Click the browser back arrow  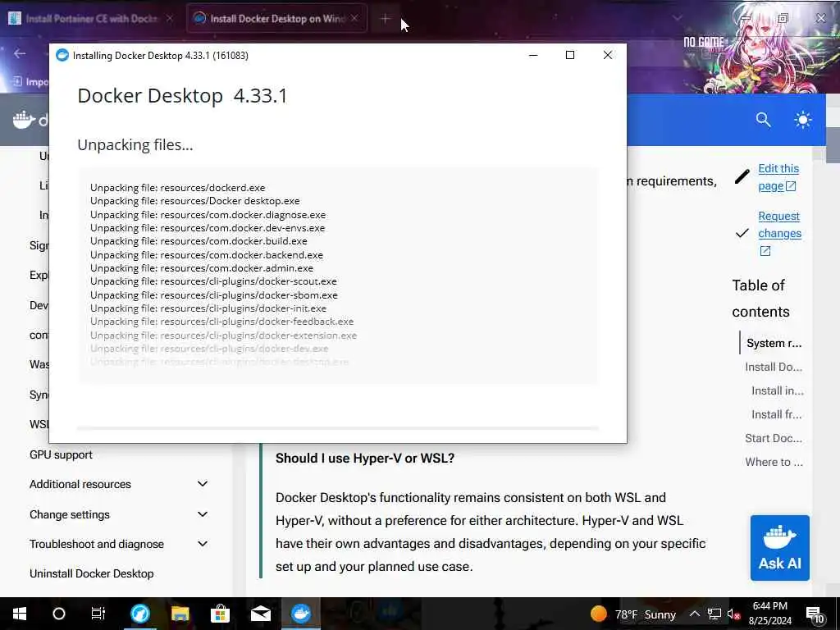(x=20, y=53)
